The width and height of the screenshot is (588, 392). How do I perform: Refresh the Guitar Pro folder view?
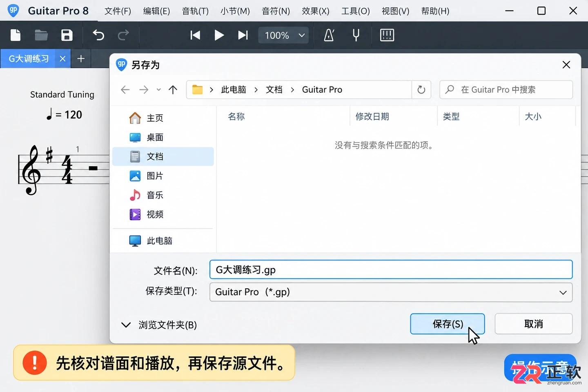(x=421, y=90)
